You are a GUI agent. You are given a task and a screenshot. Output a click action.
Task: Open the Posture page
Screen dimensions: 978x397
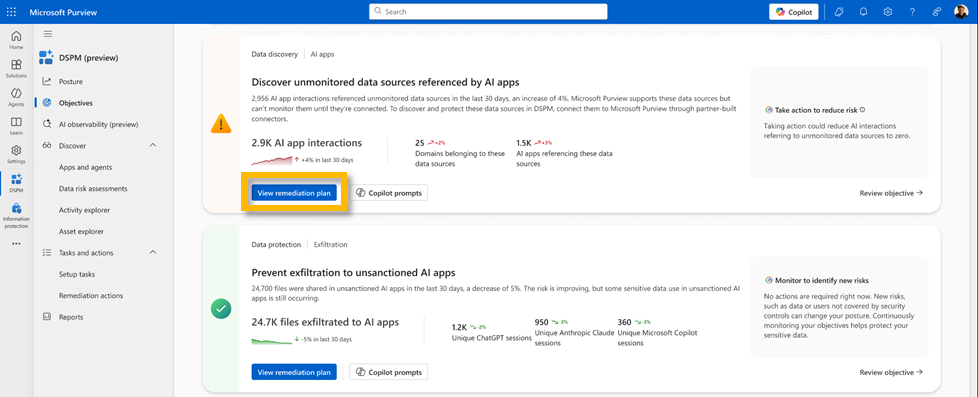coord(70,82)
